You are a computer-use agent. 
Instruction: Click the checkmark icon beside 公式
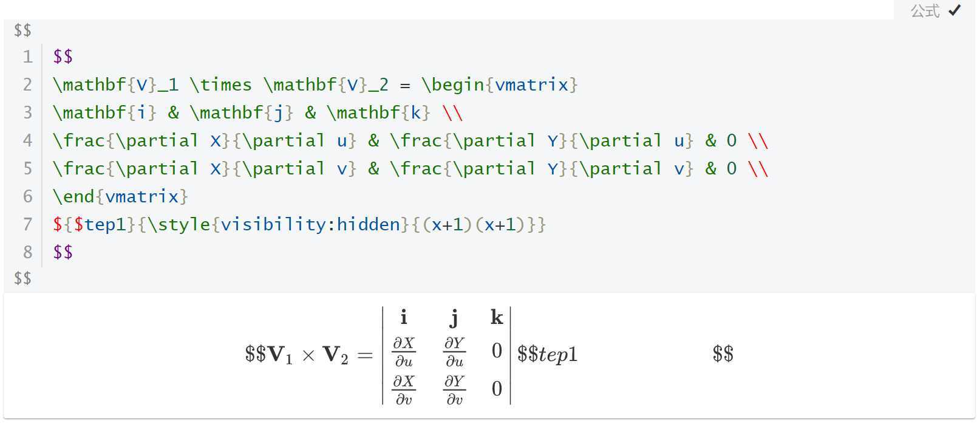pyautogui.click(x=954, y=10)
